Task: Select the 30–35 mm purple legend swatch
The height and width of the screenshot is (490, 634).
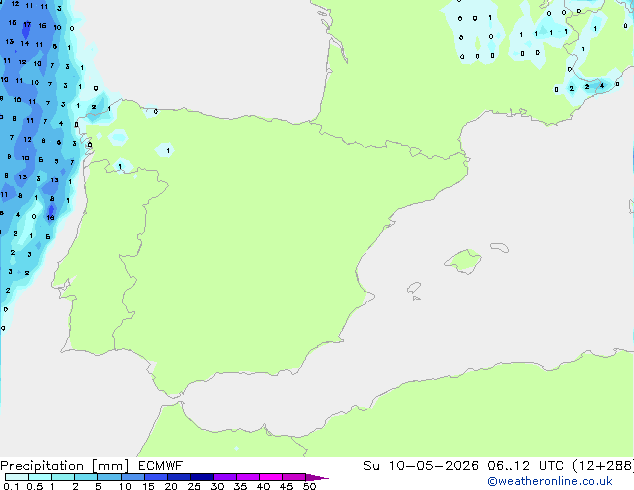Action: [224, 477]
